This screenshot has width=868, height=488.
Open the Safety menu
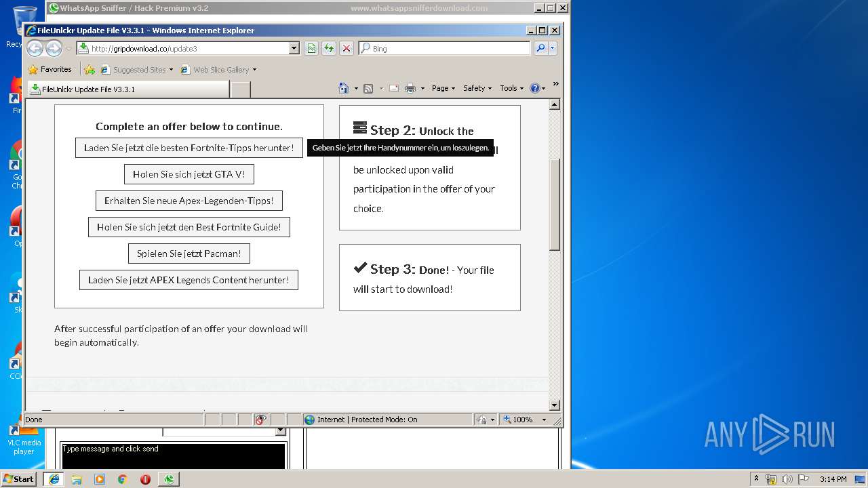[x=477, y=88]
